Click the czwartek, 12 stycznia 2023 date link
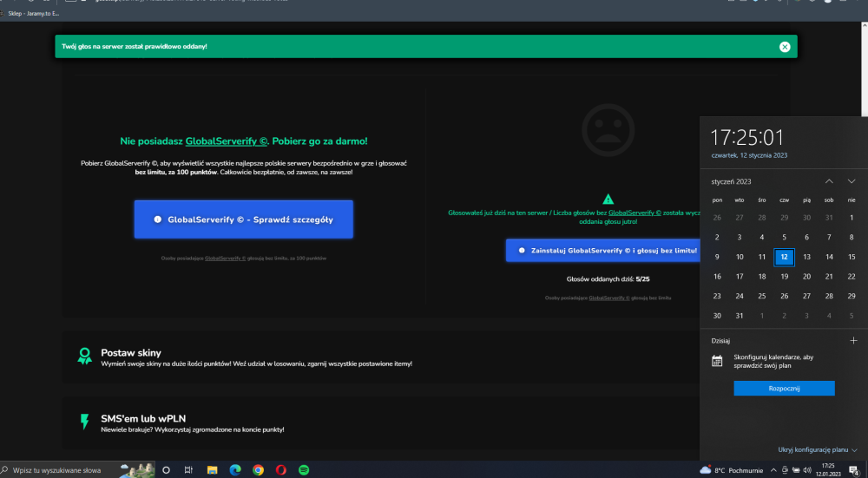The image size is (868, 478). click(x=749, y=155)
